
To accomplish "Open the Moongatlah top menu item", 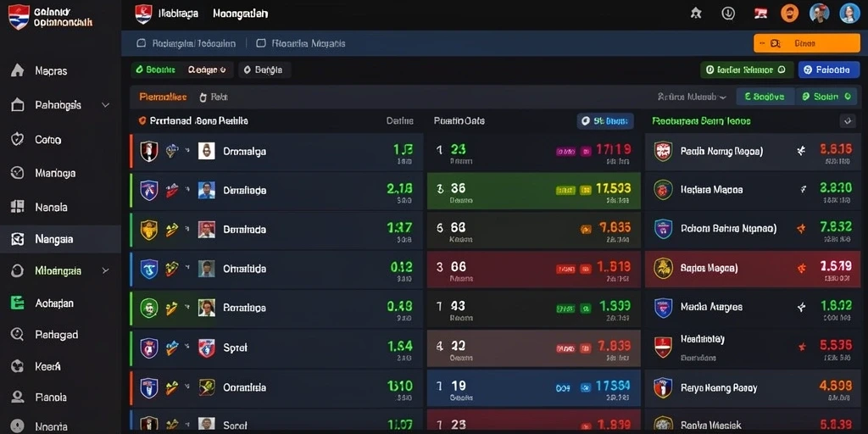I will (240, 14).
